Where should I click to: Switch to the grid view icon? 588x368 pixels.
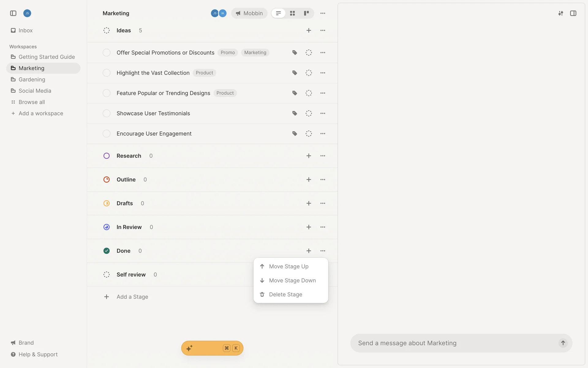292,13
